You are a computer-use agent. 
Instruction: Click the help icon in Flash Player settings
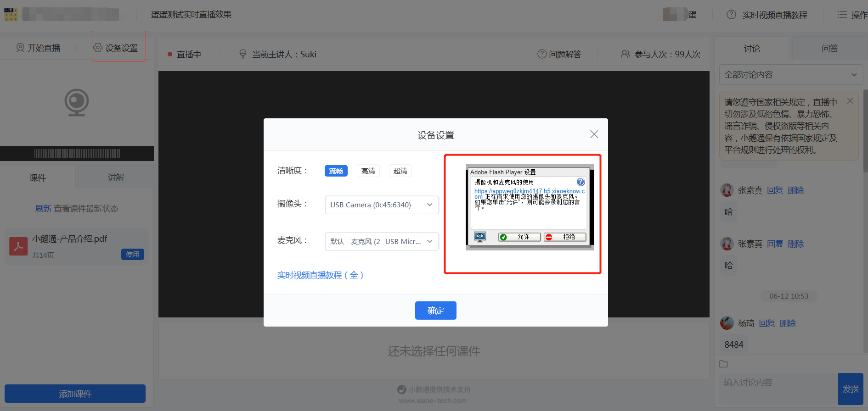pos(581,182)
